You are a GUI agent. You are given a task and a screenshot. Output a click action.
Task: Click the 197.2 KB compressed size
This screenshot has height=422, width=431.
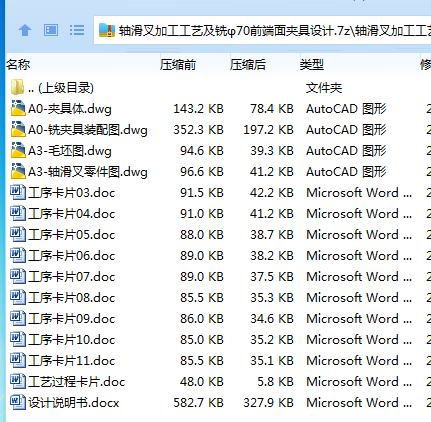(268, 130)
